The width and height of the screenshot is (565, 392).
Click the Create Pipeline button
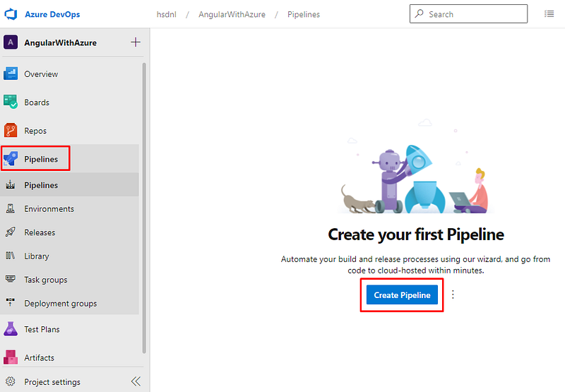pyautogui.click(x=402, y=295)
